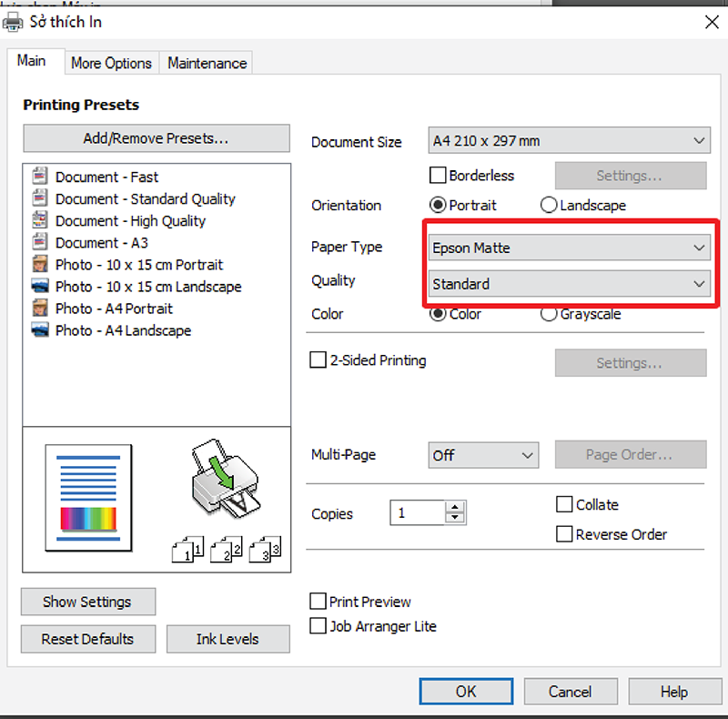The image size is (728, 719).
Task: Decrease copies with the down arrow
Action: point(455,518)
